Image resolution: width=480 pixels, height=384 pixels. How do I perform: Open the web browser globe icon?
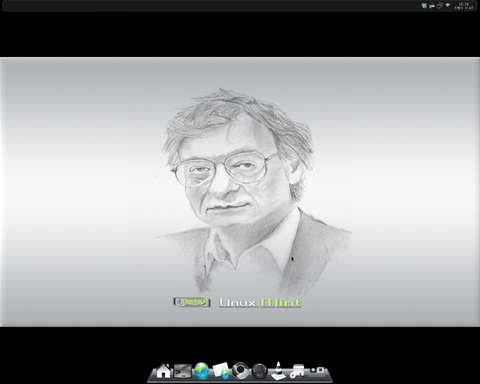(x=202, y=371)
